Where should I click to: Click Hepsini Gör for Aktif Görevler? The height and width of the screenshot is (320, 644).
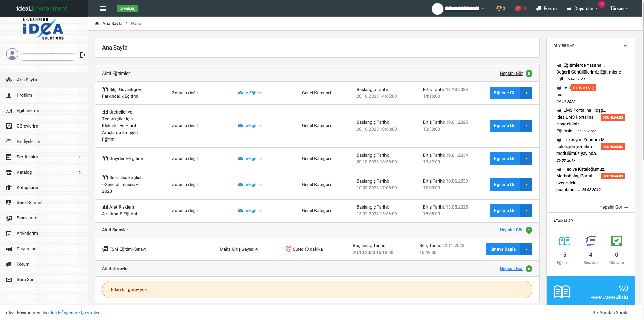[511, 269]
